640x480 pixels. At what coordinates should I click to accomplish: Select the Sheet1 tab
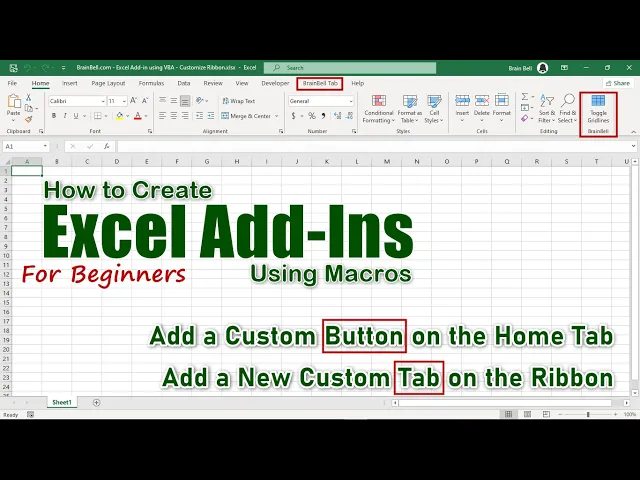[62, 402]
